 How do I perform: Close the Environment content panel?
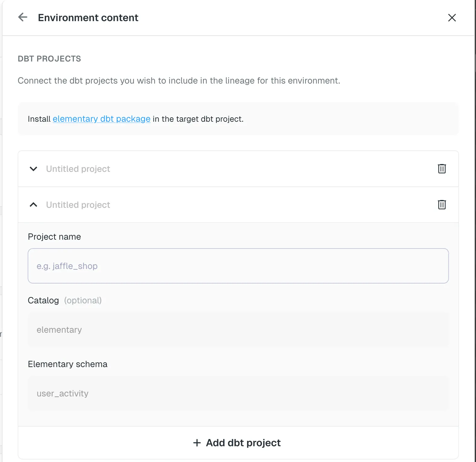452,18
